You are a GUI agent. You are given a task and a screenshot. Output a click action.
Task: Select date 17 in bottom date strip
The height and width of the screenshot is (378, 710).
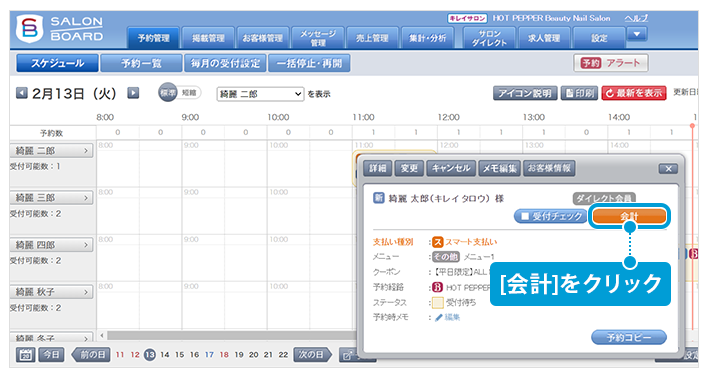pos(209,355)
